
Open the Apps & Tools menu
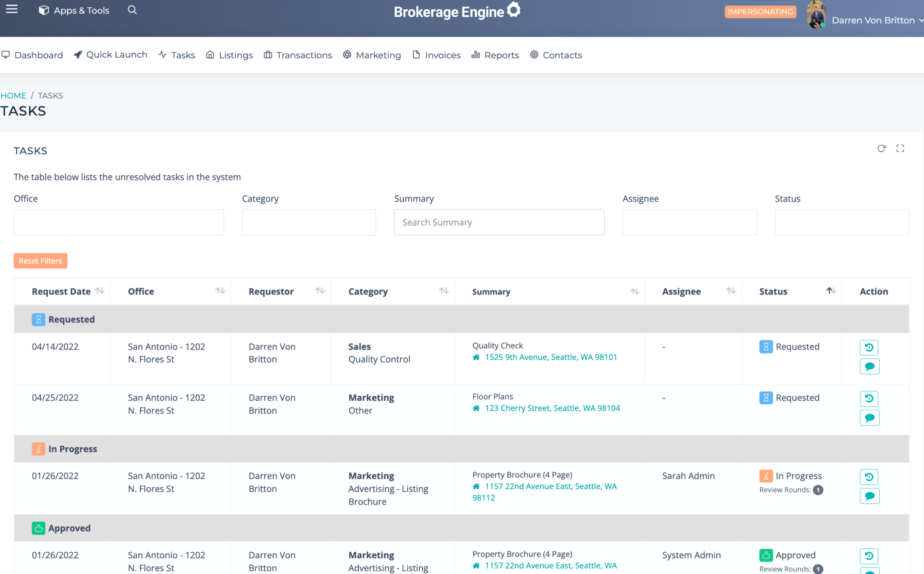pyautogui.click(x=74, y=10)
